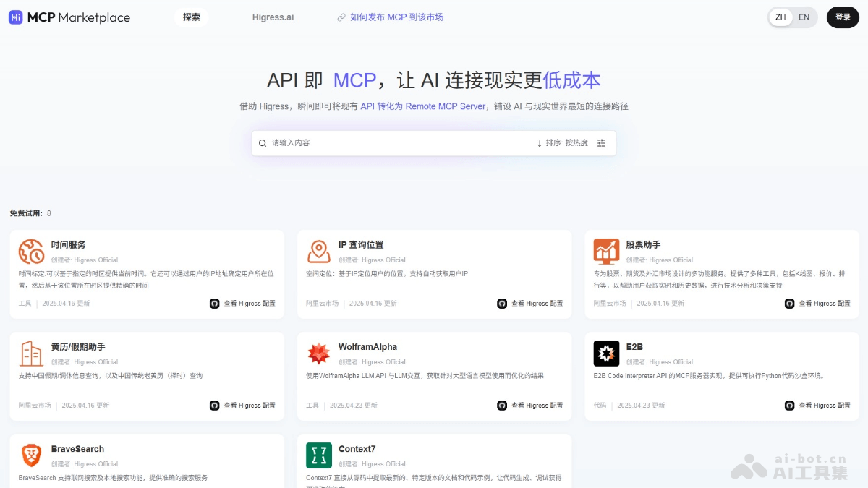
Task: Open the 时间服务 clock icon
Action: coord(30,252)
